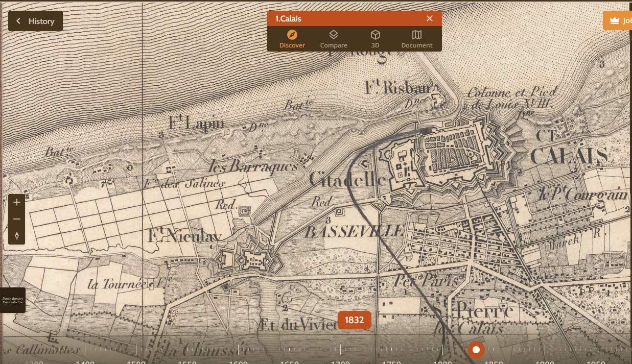Go back using the History button

click(35, 21)
